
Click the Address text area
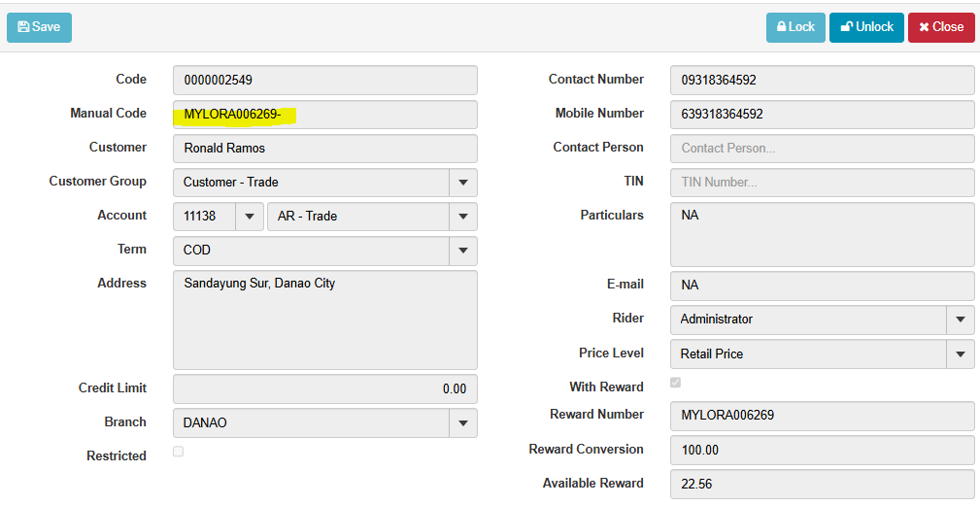(324, 320)
